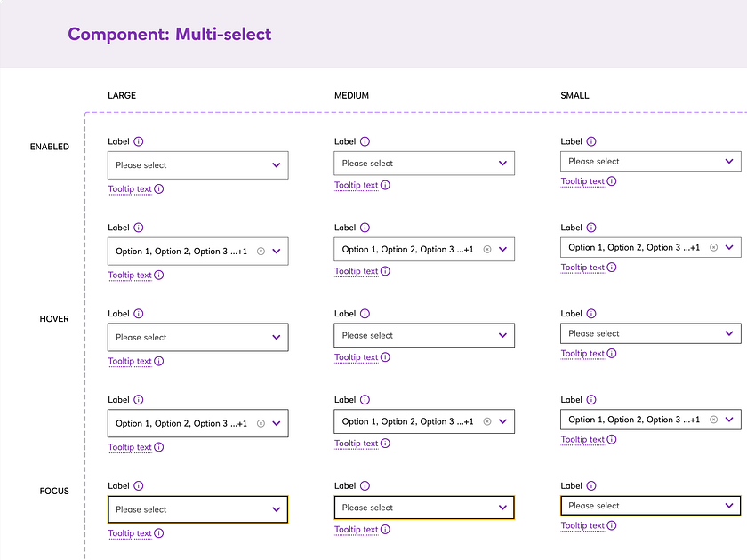Open Large enabled Please select dropdown chevron
This screenshot has width=747, height=560.
[x=277, y=164]
